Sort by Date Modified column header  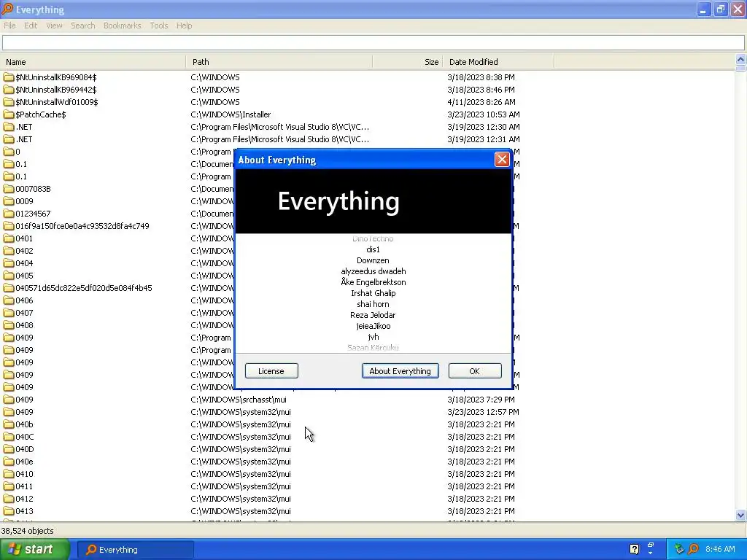[x=498, y=62]
